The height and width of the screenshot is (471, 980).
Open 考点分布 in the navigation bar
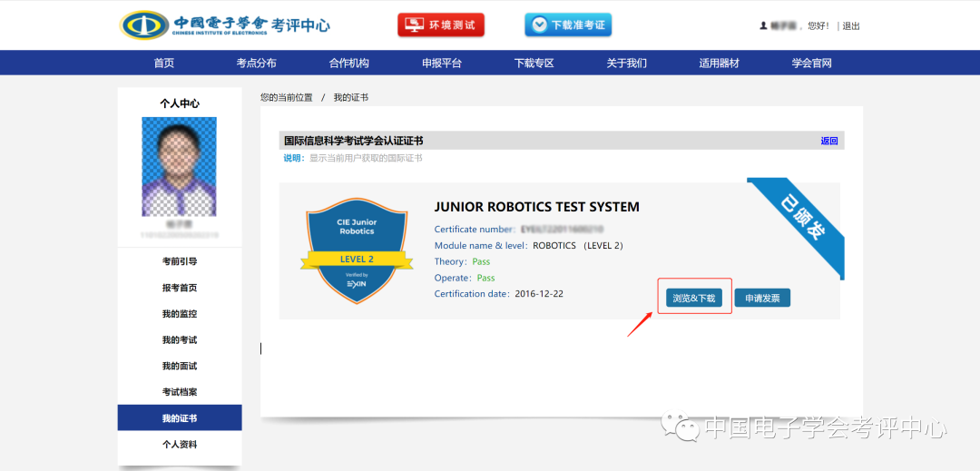tap(257, 63)
